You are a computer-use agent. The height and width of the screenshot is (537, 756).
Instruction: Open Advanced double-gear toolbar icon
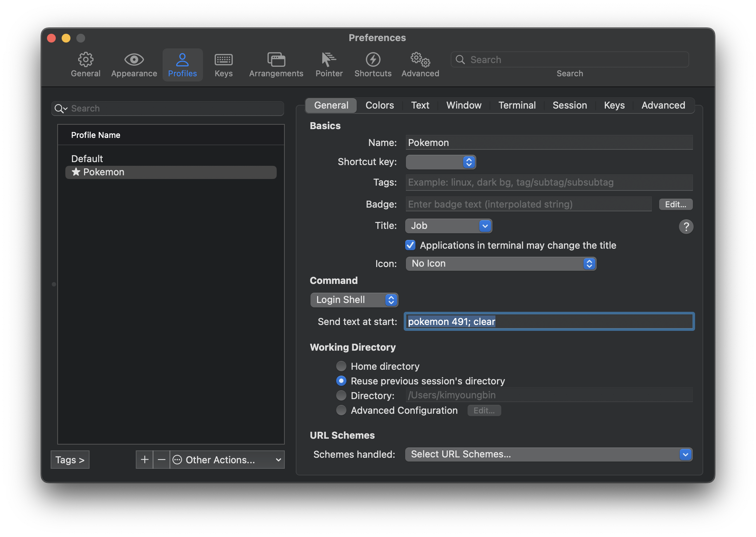point(420,60)
